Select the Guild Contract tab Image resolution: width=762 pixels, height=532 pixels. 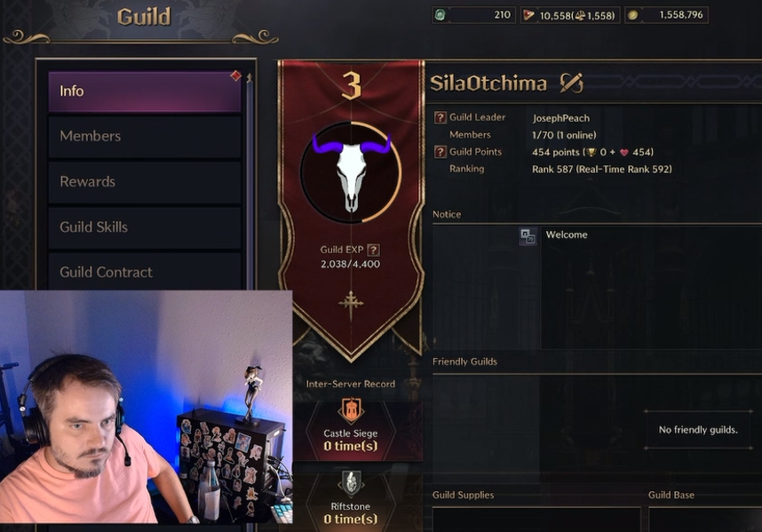point(145,271)
